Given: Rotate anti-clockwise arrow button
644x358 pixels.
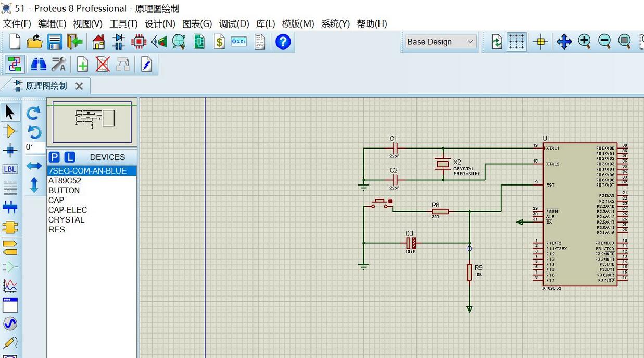Looking at the screenshot, I should pyautogui.click(x=34, y=131).
